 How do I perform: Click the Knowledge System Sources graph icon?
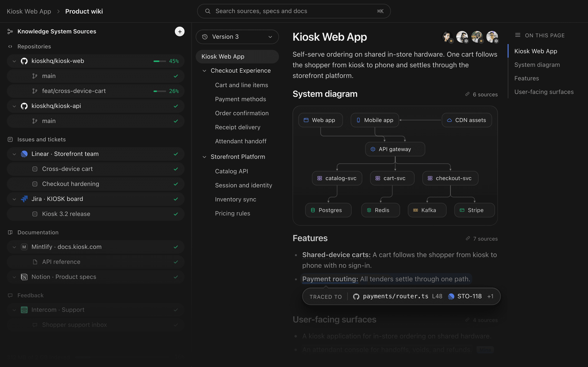tap(10, 32)
